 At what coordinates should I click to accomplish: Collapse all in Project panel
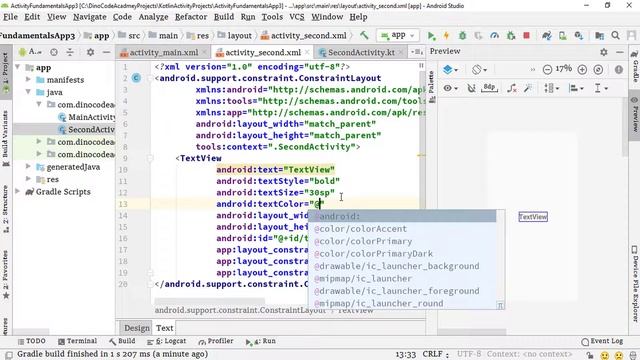pos(70,52)
